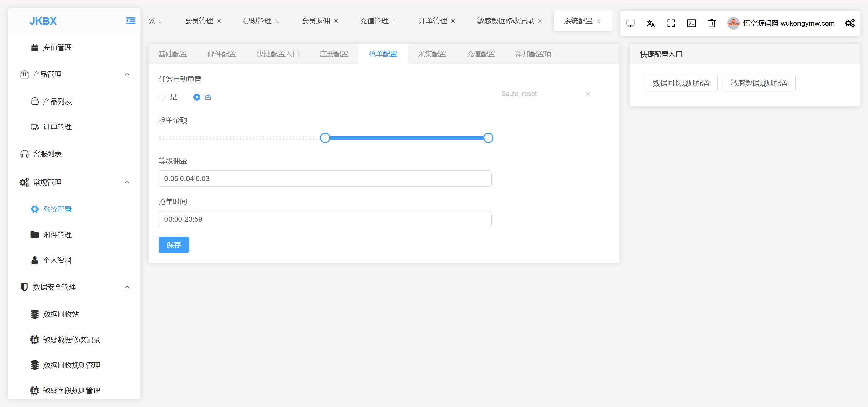Screen dimensions: 868x407
Task: Click the left handle of the 抢单金额 slider
Action: [325, 138]
